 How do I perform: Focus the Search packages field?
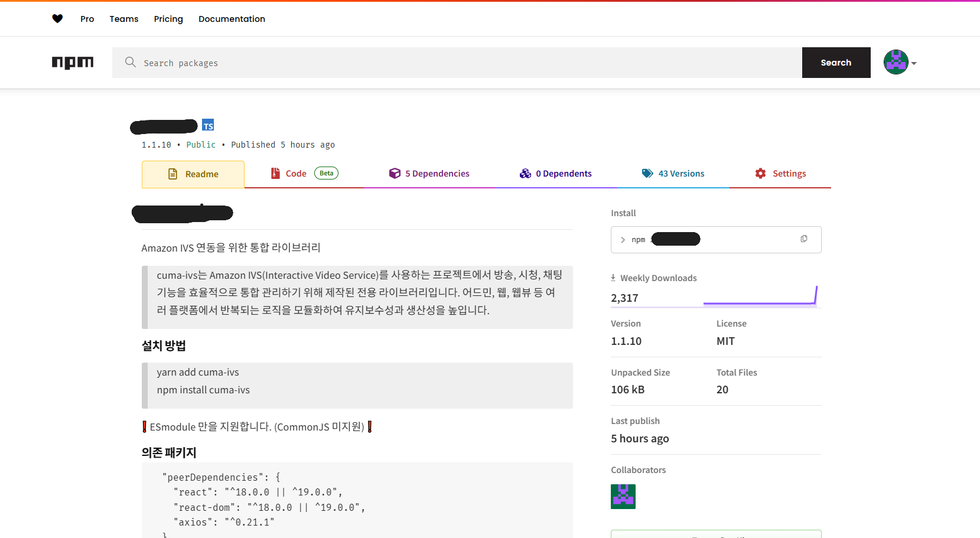(457, 63)
